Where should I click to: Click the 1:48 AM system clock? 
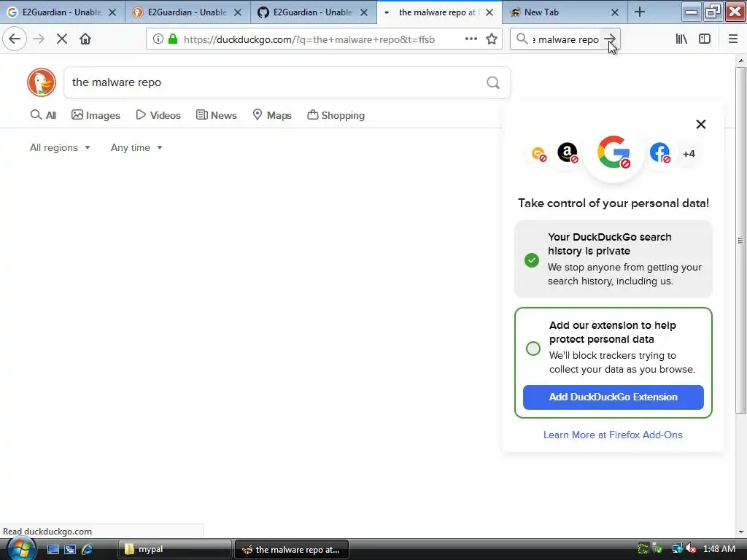click(719, 549)
